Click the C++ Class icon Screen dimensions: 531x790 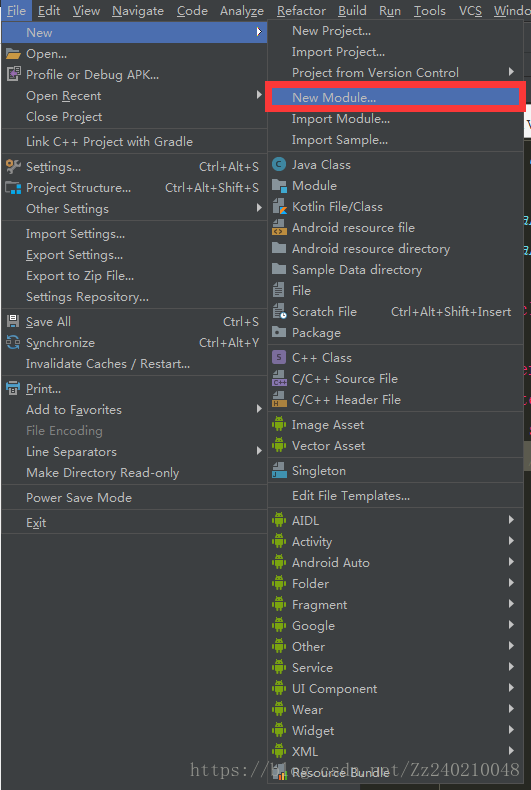(x=279, y=358)
